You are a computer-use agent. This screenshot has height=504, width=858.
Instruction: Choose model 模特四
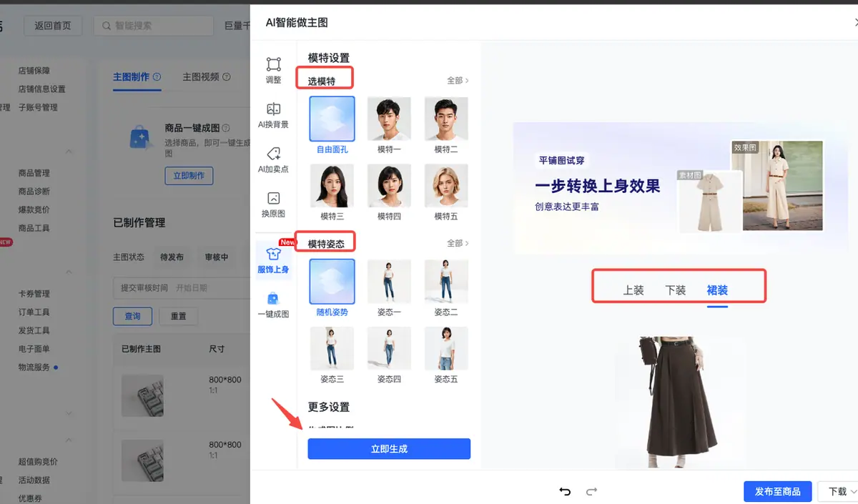tap(389, 186)
